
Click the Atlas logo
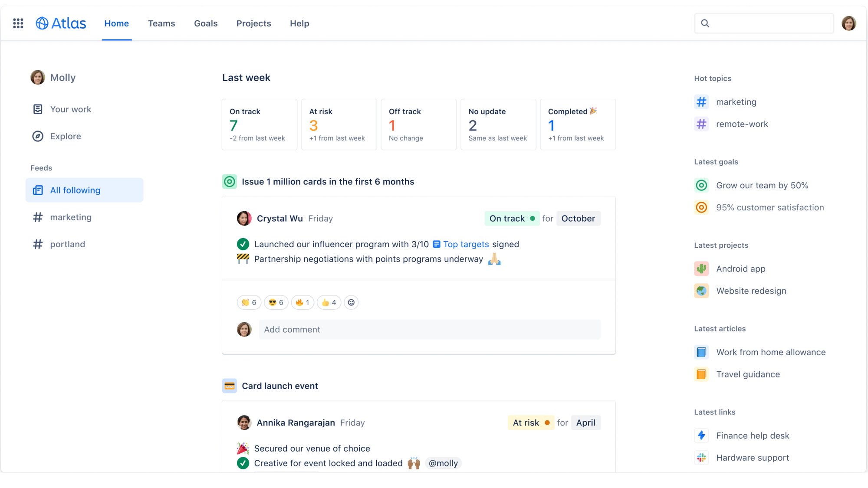point(61,23)
